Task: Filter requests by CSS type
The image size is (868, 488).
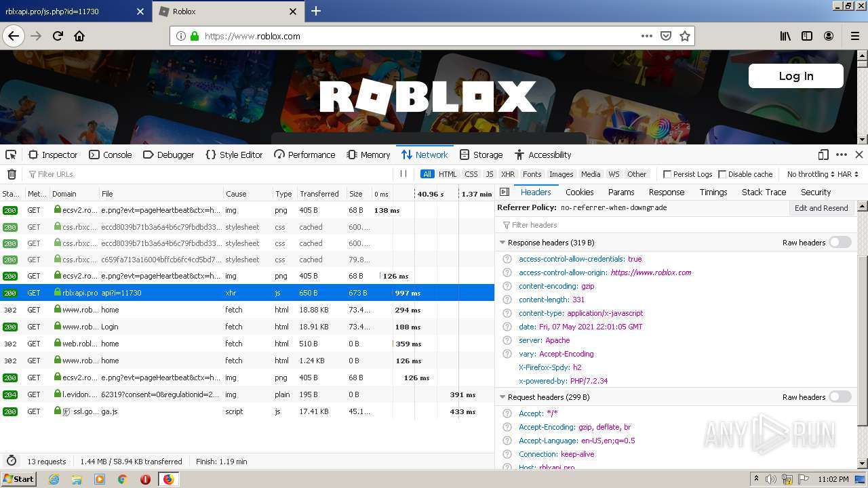Action: (471, 174)
